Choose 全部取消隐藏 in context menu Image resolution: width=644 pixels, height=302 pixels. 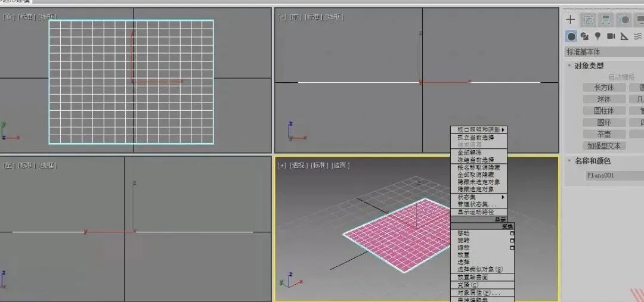tap(479, 175)
